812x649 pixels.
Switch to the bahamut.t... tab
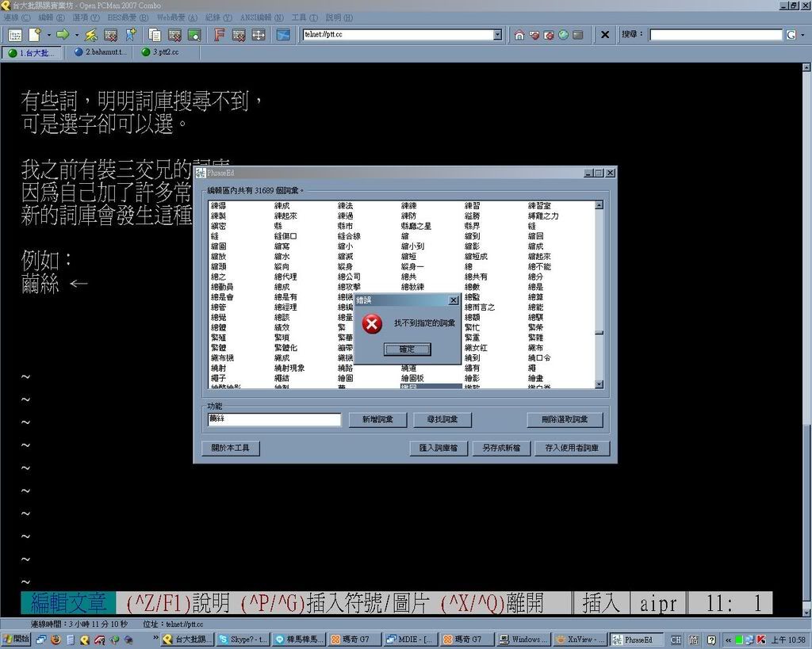pyautogui.click(x=100, y=52)
